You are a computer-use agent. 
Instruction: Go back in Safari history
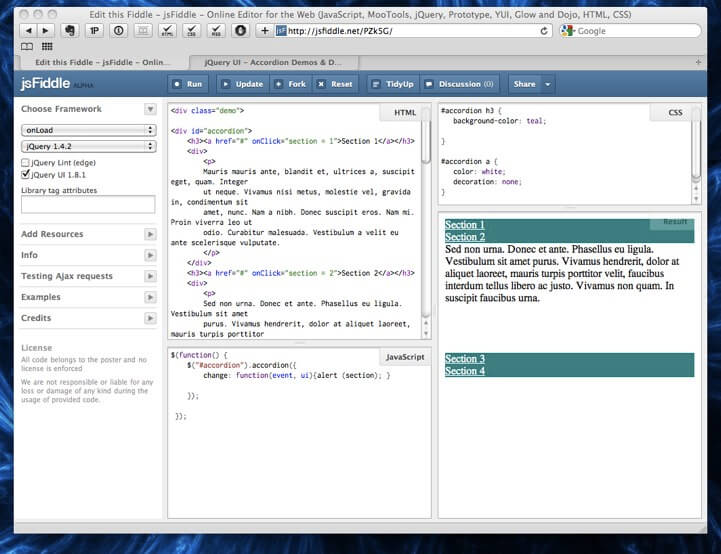click(x=29, y=31)
